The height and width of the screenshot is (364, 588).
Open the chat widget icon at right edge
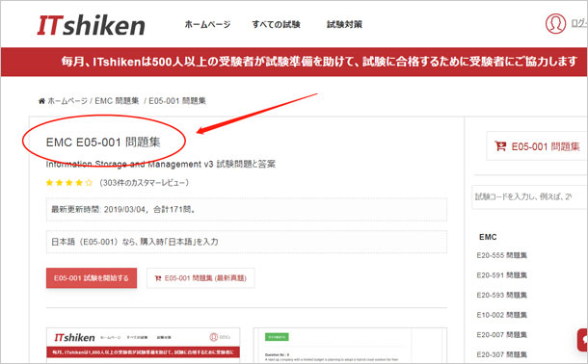(583, 340)
